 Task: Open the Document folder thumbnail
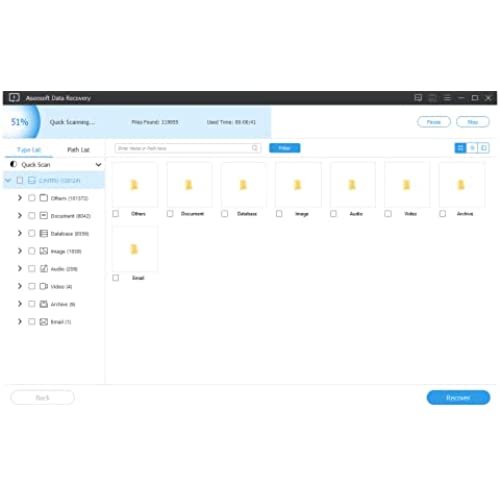point(189,185)
